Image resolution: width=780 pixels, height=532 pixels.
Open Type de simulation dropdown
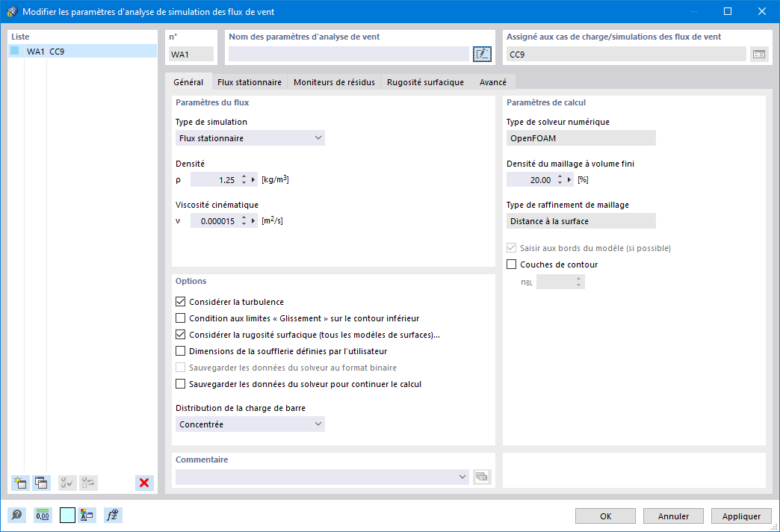click(250, 137)
